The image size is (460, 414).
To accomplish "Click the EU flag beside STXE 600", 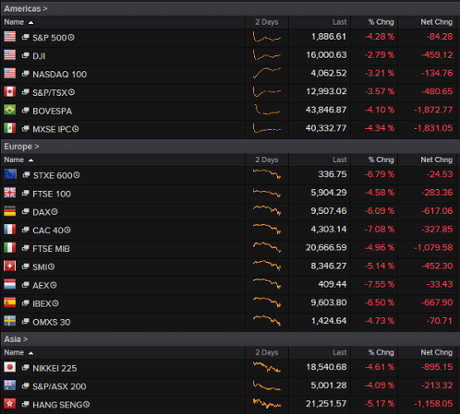I will coord(10,174).
